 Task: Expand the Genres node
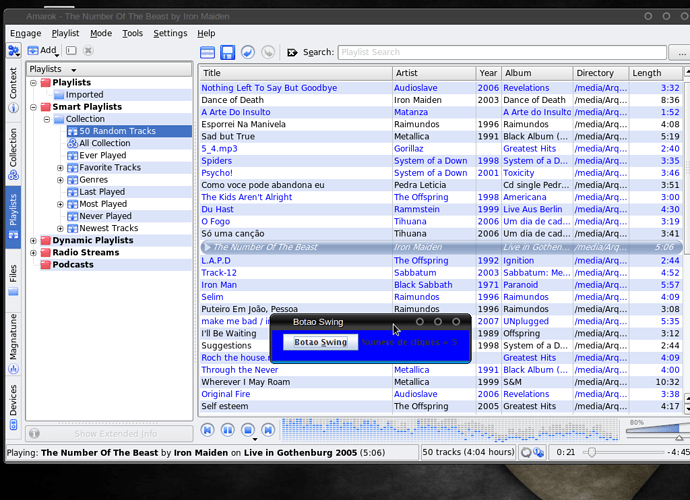(60, 180)
